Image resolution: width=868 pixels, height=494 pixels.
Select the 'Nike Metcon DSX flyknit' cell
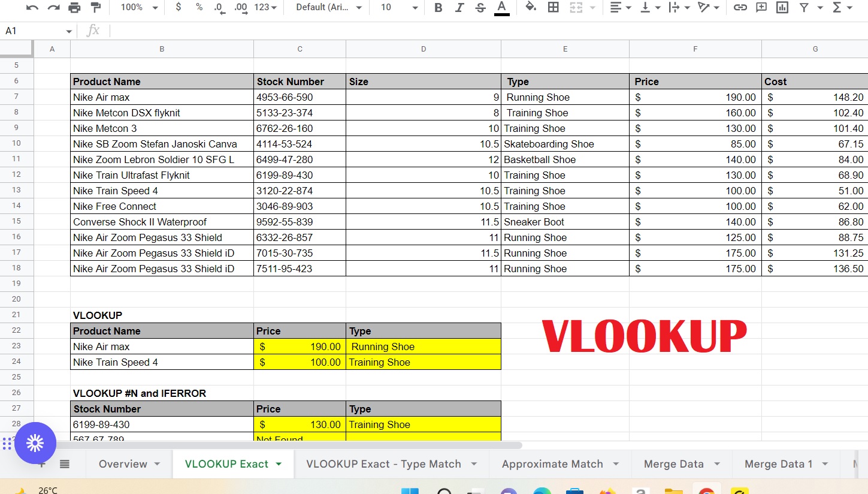tap(162, 113)
